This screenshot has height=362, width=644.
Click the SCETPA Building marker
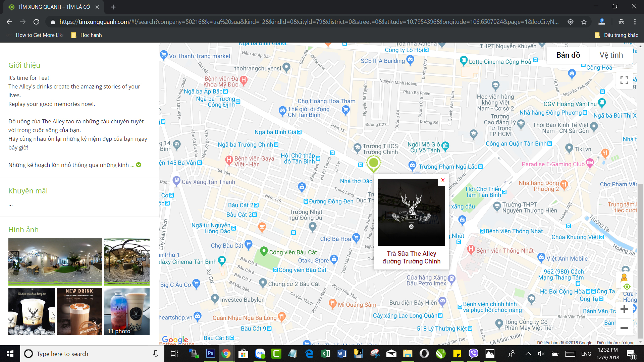click(410, 60)
